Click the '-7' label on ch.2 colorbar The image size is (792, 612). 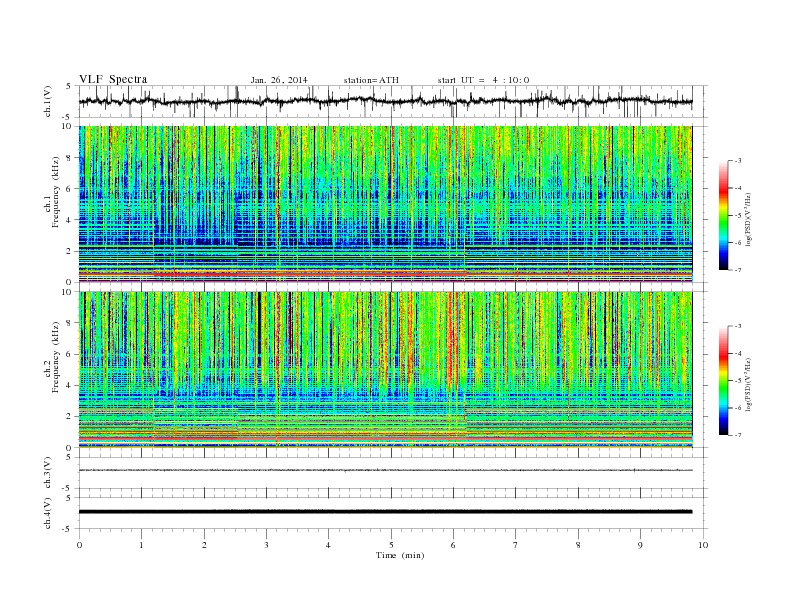pyautogui.click(x=738, y=435)
